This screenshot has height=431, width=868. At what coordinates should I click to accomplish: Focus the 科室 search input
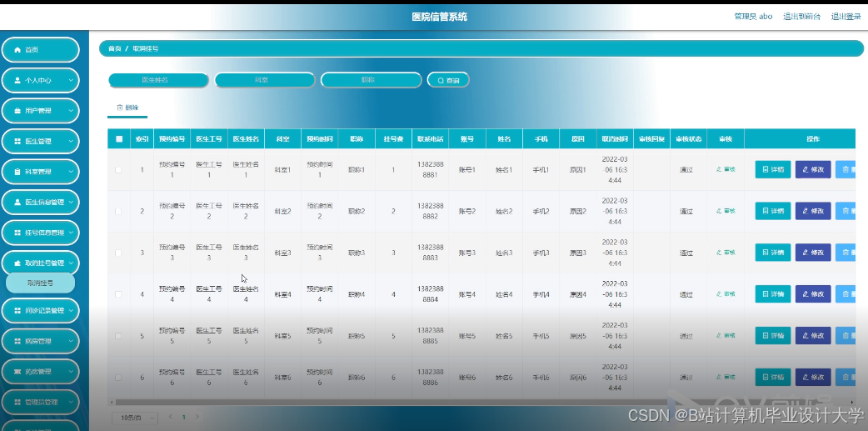(x=265, y=80)
